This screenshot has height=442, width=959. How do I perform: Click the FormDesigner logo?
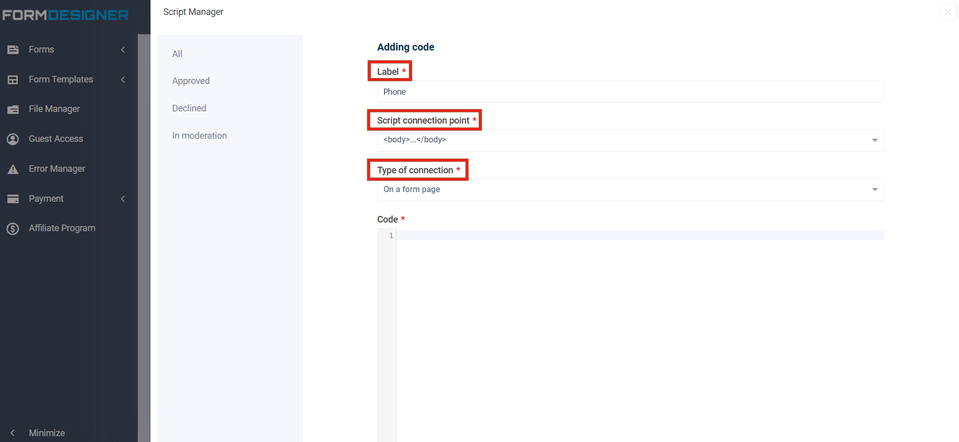(x=65, y=15)
